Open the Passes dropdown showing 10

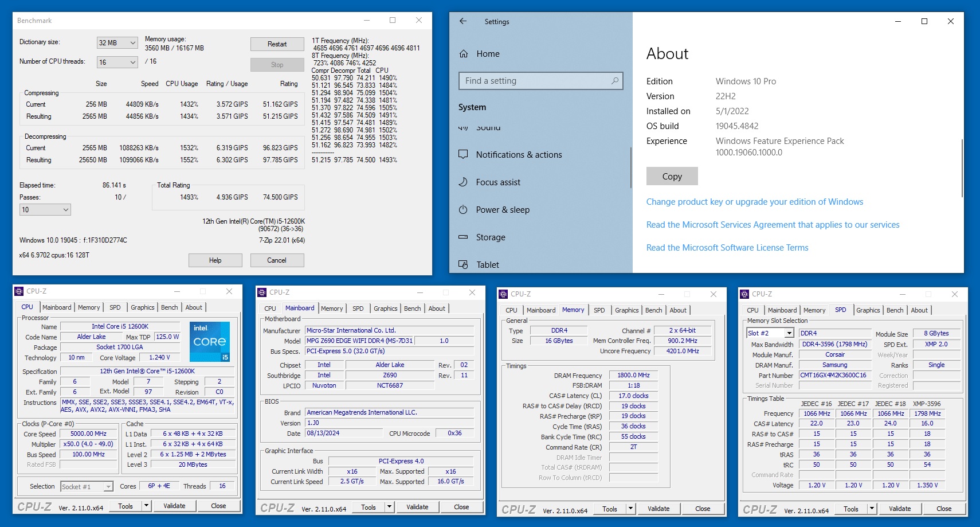coord(45,210)
